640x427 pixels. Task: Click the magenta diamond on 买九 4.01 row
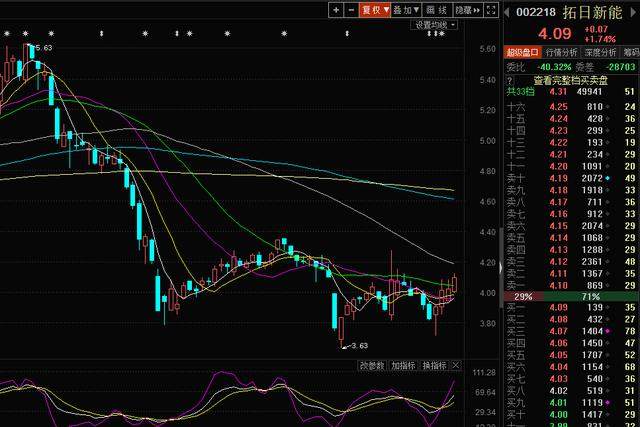click(x=608, y=403)
